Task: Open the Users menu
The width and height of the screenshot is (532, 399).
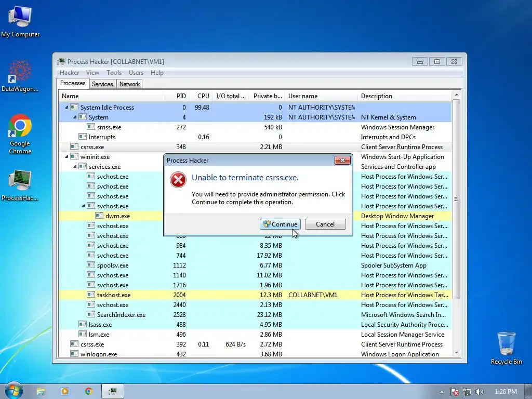Action: click(x=136, y=73)
